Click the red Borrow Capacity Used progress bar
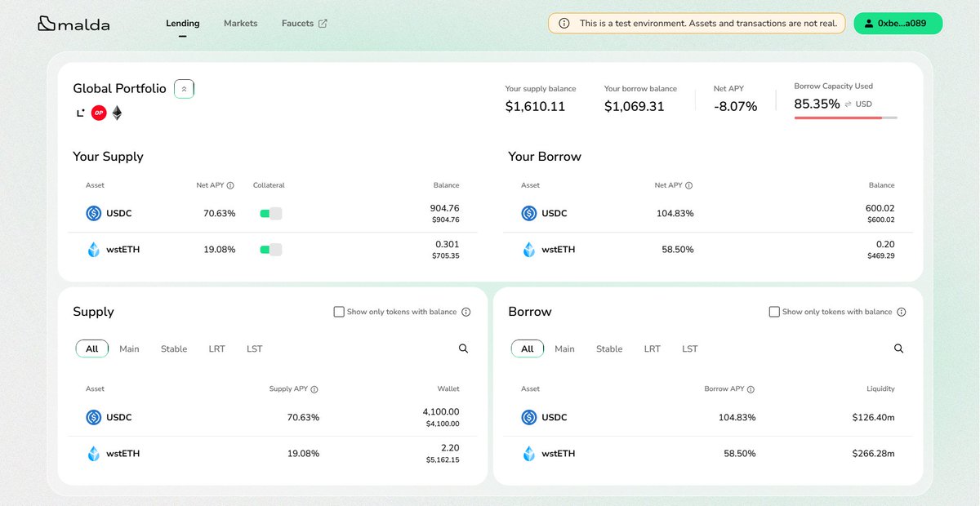This screenshot has height=506, width=980. click(845, 118)
